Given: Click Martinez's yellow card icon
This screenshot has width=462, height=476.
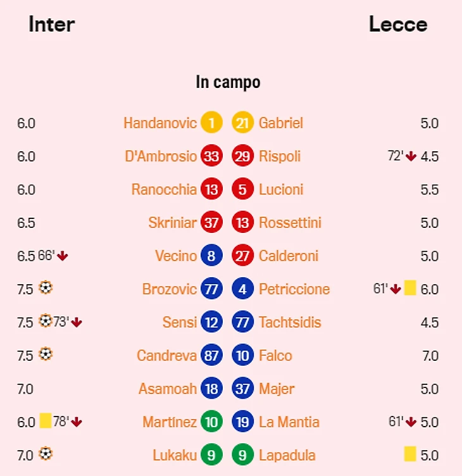Looking at the screenshot, I should (45, 421).
